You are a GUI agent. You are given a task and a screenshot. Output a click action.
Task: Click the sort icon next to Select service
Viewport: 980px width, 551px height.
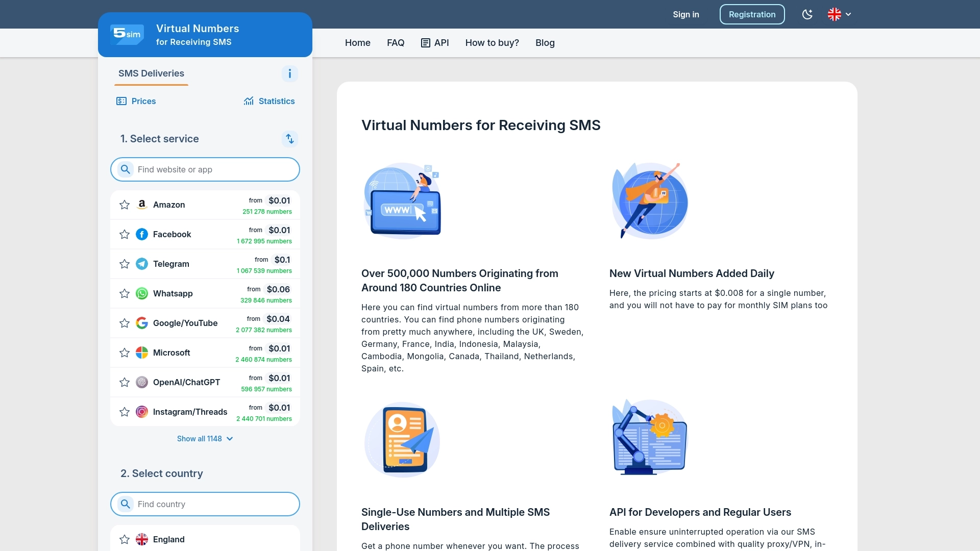click(290, 139)
